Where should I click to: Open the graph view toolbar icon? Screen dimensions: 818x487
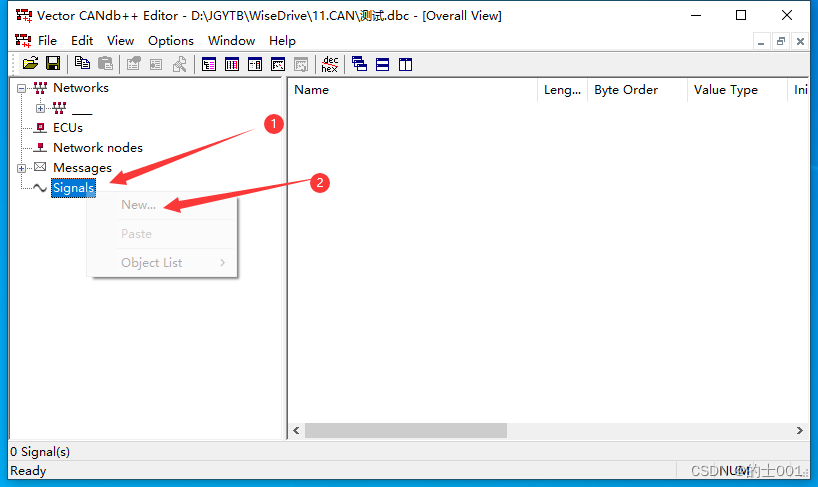pyautogui.click(x=278, y=64)
